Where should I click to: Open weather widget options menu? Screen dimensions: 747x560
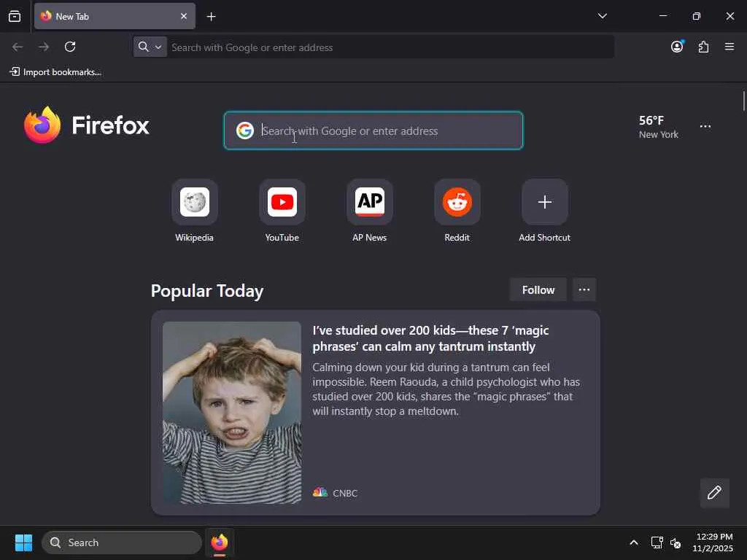(x=705, y=127)
